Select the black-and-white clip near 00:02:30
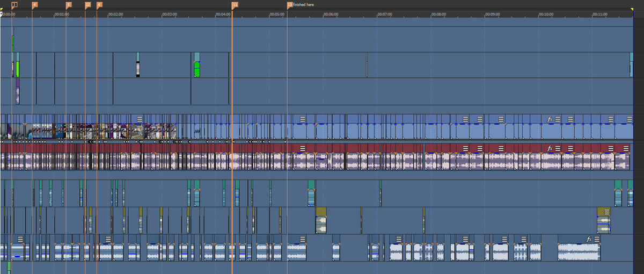The image size is (644, 274). point(138,68)
